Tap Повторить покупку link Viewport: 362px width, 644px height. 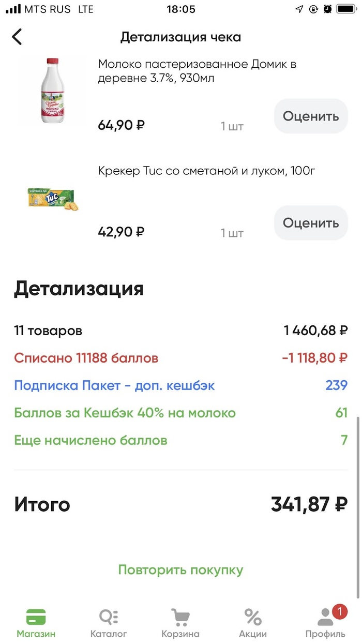180,570
